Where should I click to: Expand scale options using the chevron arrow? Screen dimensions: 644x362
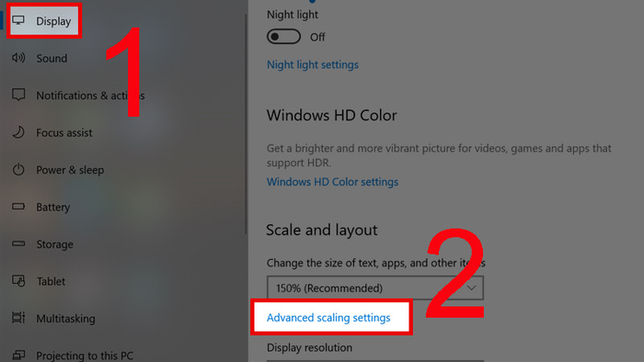(471, 288)
